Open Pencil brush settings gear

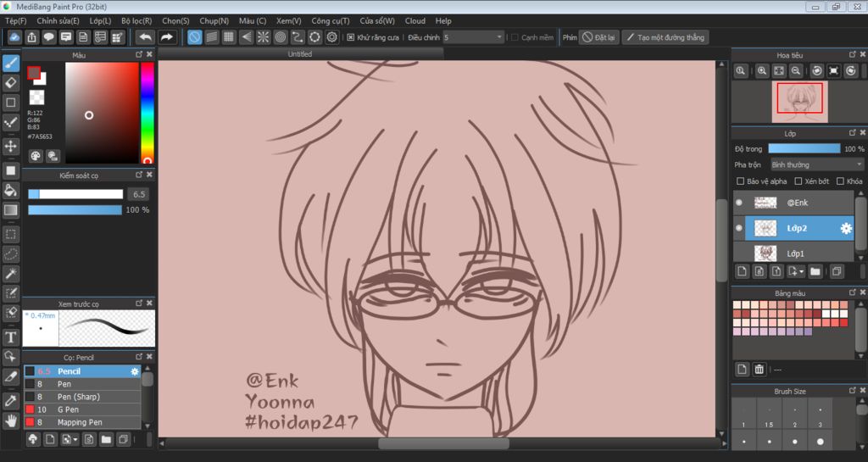pyautogui.click(x=135, y=371)
